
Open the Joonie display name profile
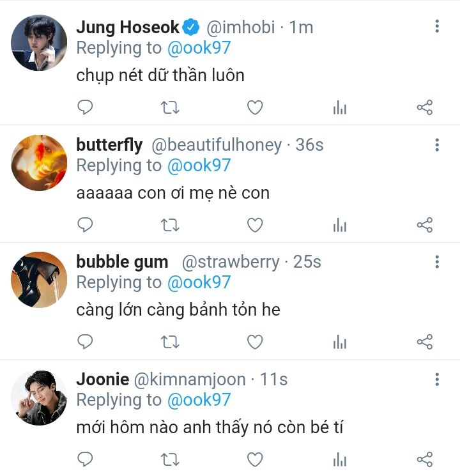point(102,379)
